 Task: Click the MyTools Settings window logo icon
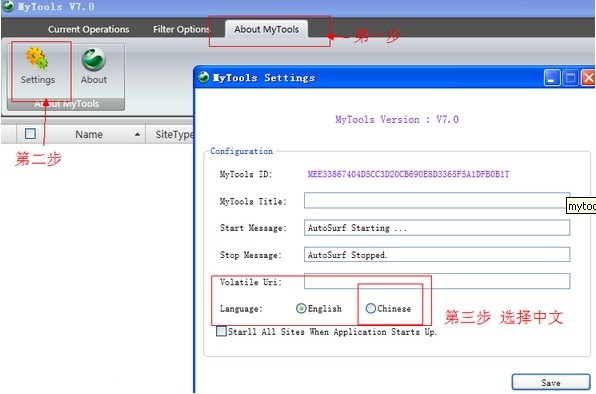click(204, 77)
